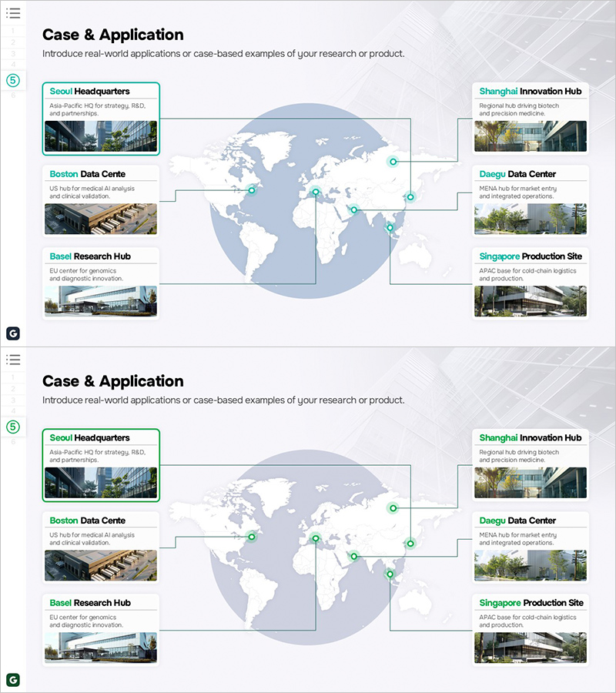
Task: Click the Basel map pin in lower slide
Action: pos(315,538)
